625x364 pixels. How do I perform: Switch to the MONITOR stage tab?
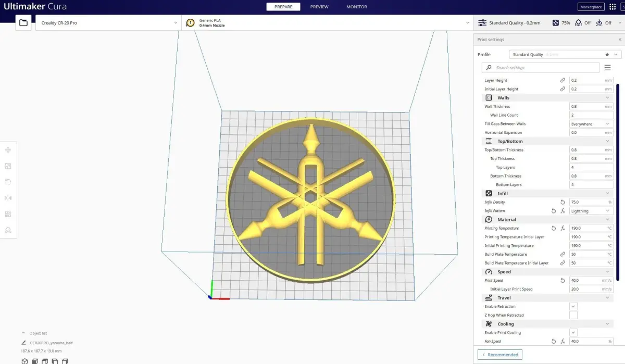tap(357, 7)
